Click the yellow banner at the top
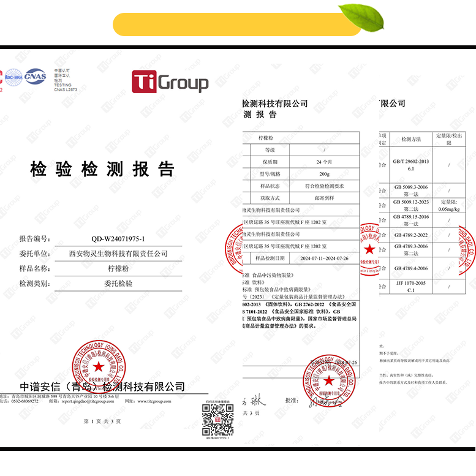The image size is (476, 476). click(x=237, y=25)
